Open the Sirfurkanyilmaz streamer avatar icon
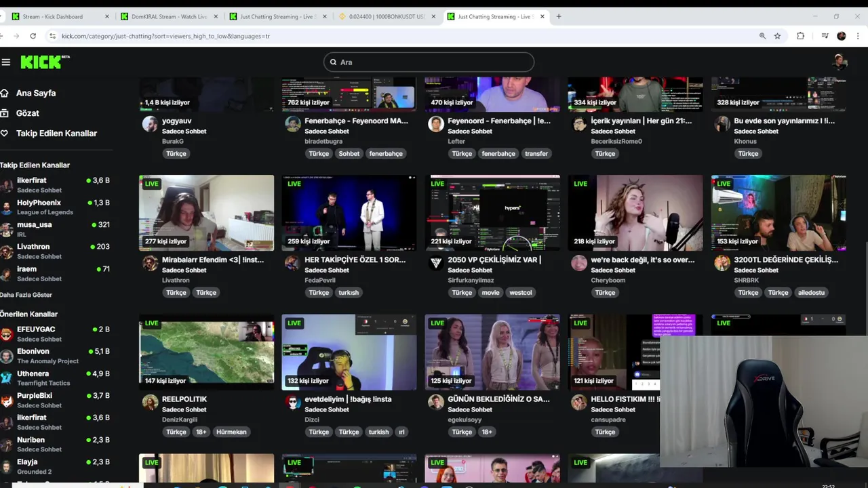This screenshot has height=488, width=868. coord(436,263)
